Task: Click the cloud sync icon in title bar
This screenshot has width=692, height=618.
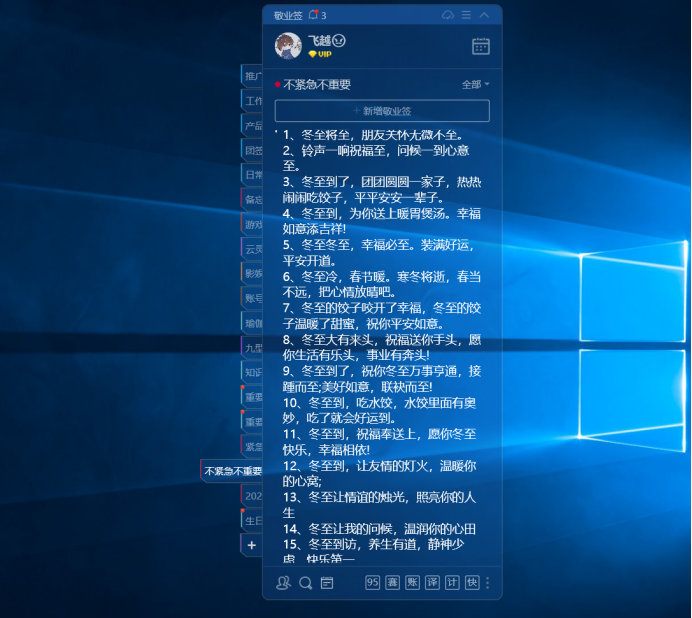Action: coord(448,15)
